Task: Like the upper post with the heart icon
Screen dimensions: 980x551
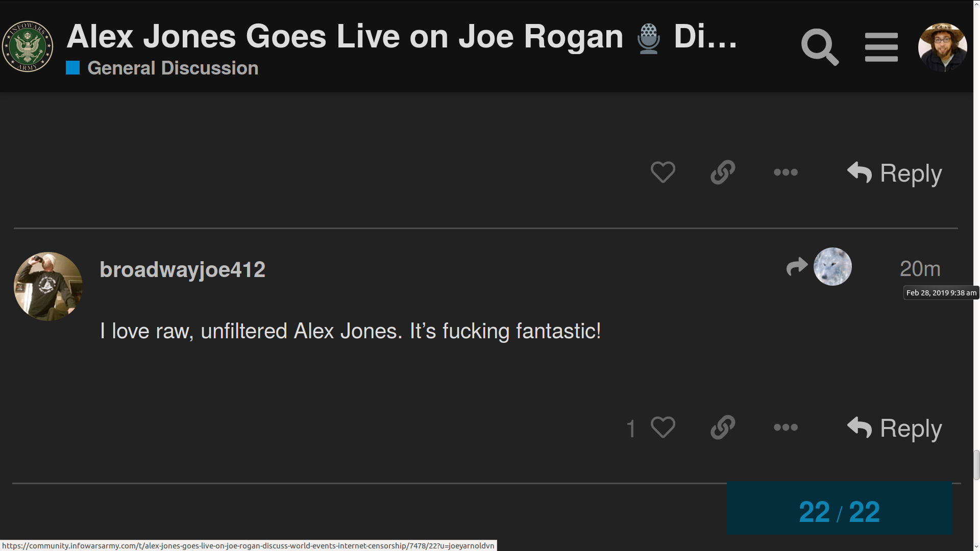Action: click(x=663, y=172)
